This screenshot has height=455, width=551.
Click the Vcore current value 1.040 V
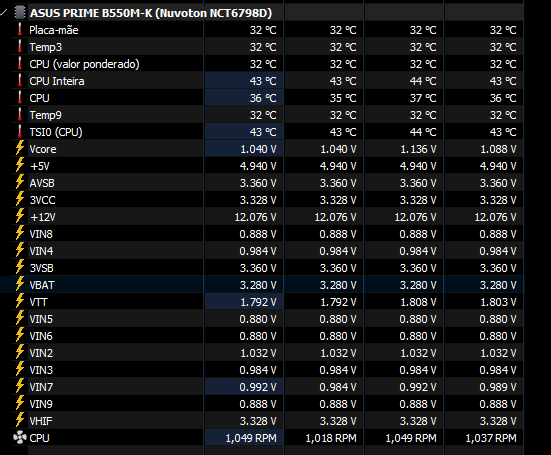tap(258, 149)
